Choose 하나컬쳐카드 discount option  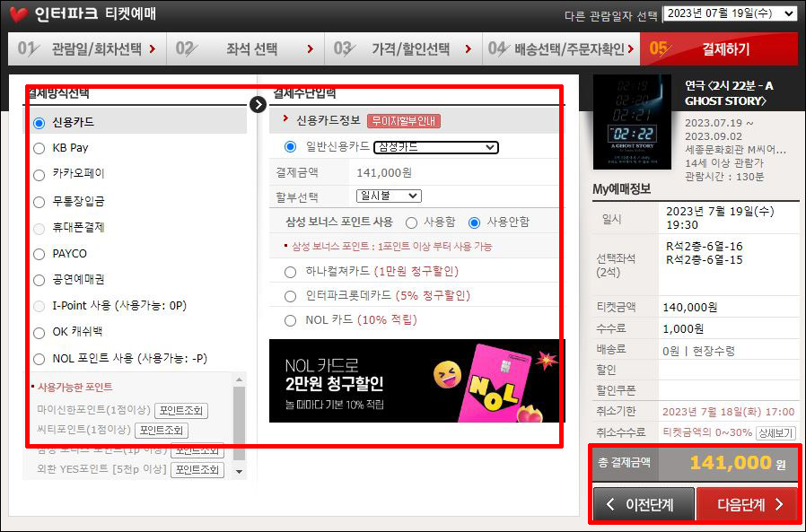coord(291,272)
